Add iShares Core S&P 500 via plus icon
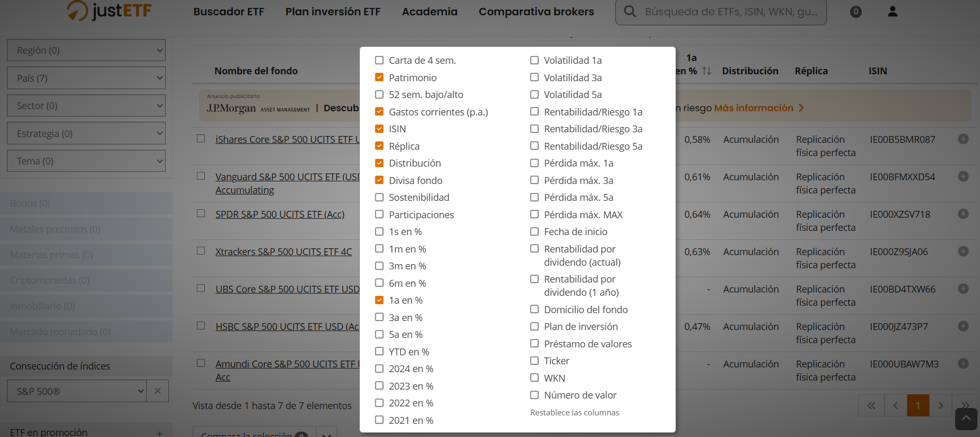 [x=963, y=139]
